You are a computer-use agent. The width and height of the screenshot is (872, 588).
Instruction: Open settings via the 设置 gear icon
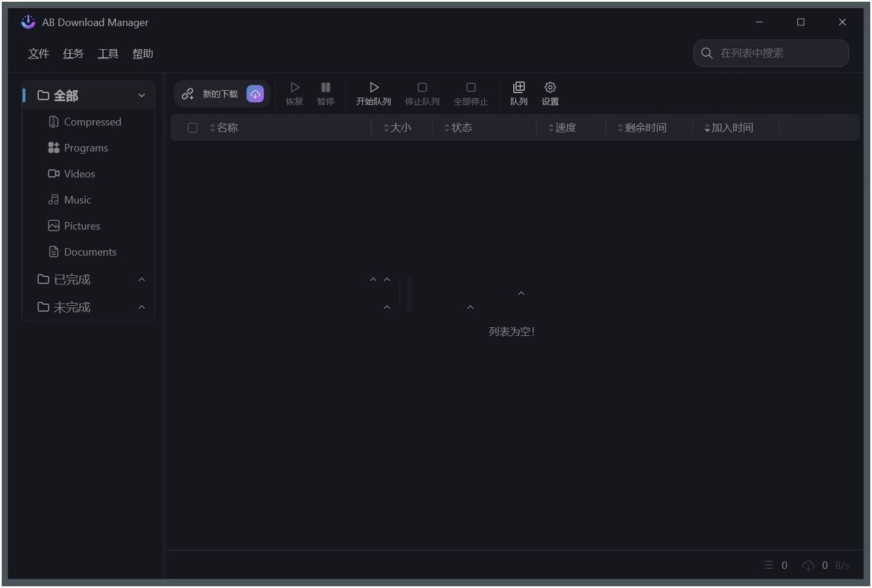tap(550, 93)
